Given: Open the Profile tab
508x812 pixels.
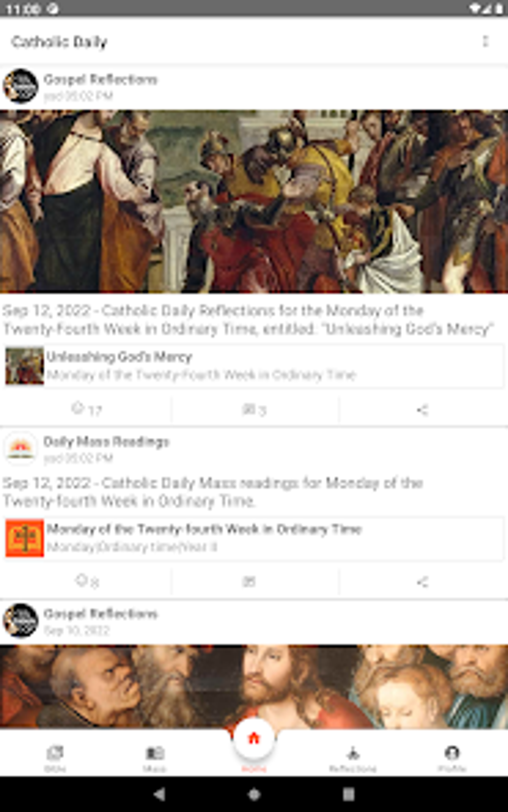Looking at the screenshot, I should click(x=452, y=758).
